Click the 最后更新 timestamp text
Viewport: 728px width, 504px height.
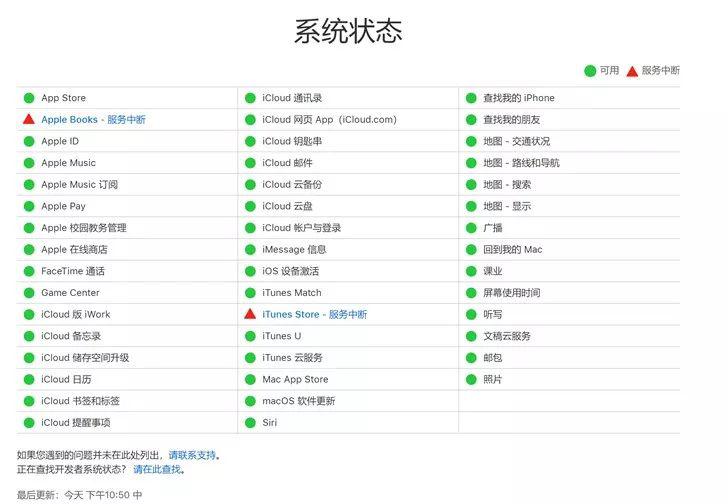coord(79,495)
